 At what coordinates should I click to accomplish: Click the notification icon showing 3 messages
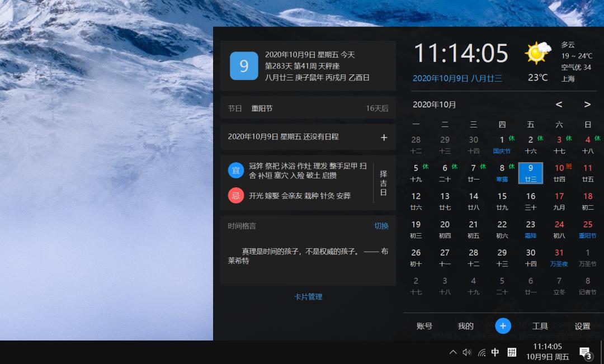585,352
